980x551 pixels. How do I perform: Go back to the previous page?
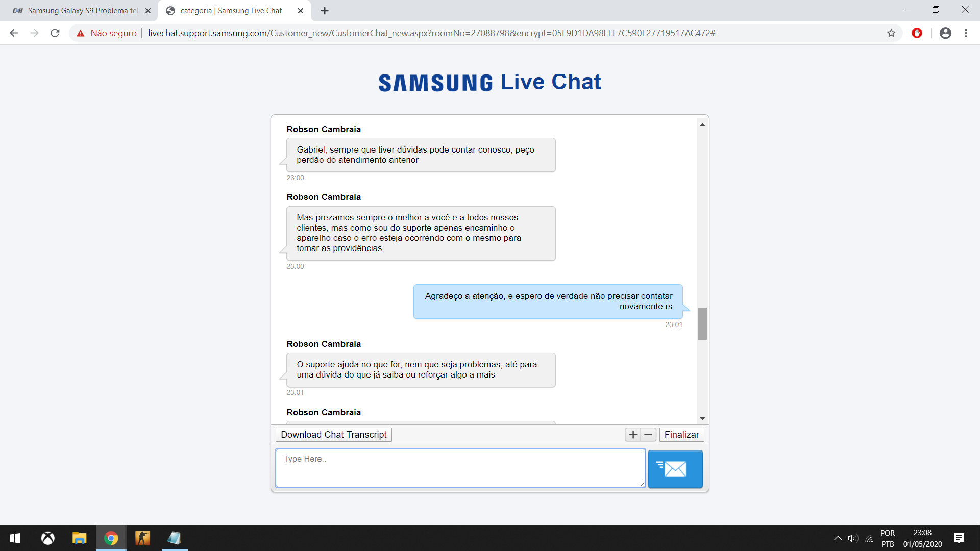click(x=14, y=33)
